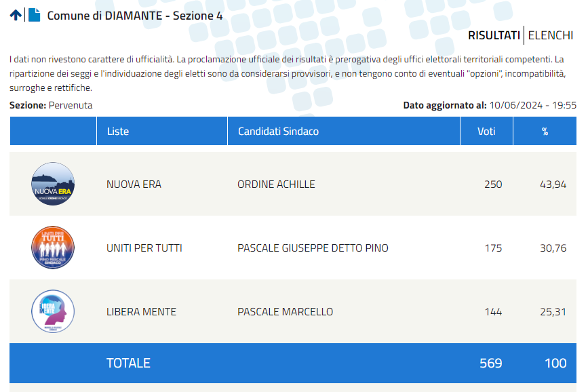
Task: Select the Liste column header
Action: pos(162,131)
